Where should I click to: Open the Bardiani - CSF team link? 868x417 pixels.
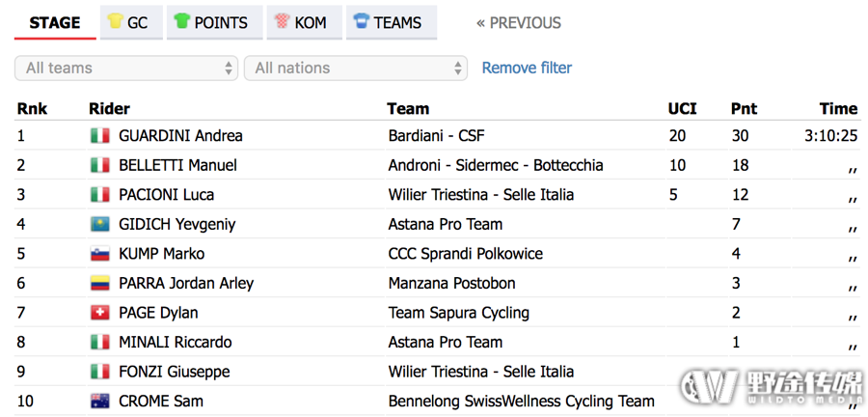point(437,136)
